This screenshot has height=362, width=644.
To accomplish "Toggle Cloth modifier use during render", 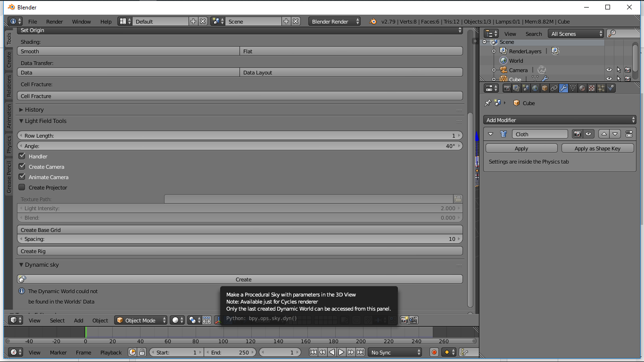I will (578, 134).
